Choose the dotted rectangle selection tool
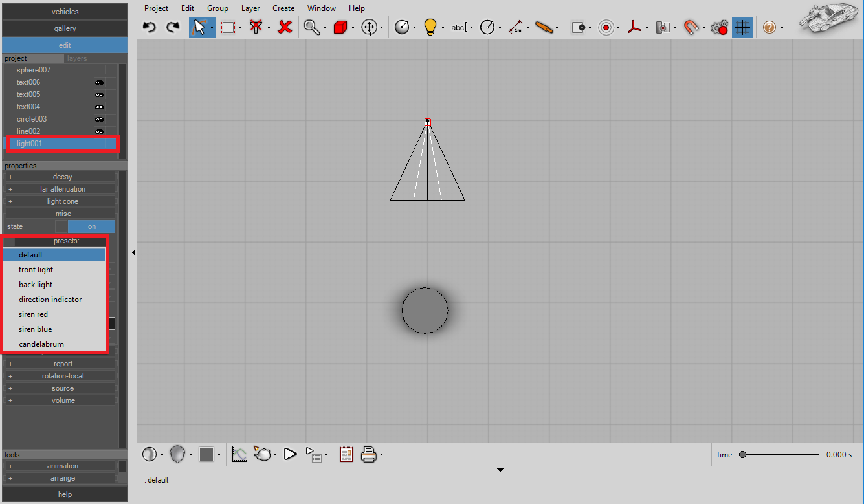Image resolution: width=864 pixels, height=504 pixels. tap(228, 27)
